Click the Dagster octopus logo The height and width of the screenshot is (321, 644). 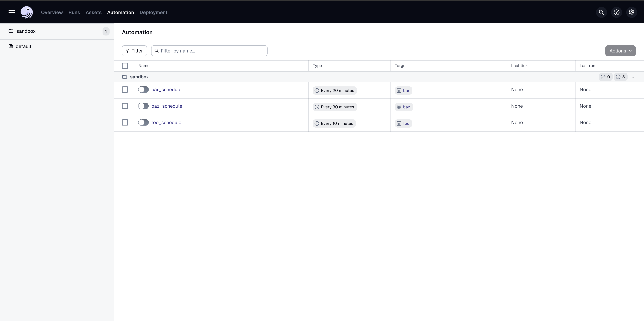coord(27,12)
